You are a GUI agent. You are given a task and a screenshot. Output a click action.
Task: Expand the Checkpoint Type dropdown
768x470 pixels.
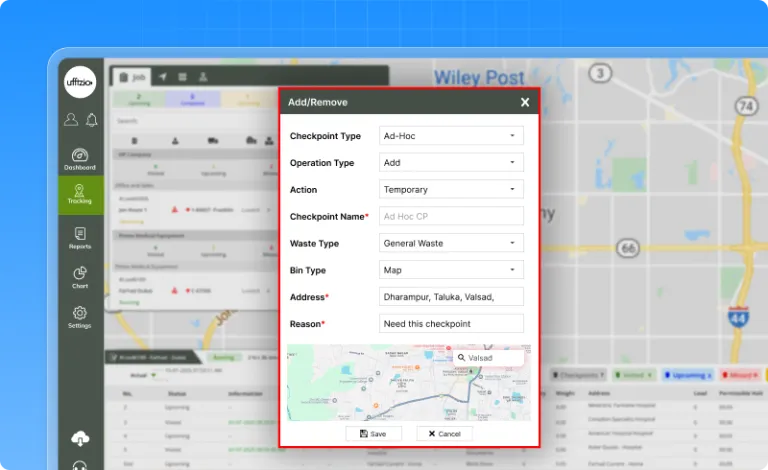pos(451,135)
